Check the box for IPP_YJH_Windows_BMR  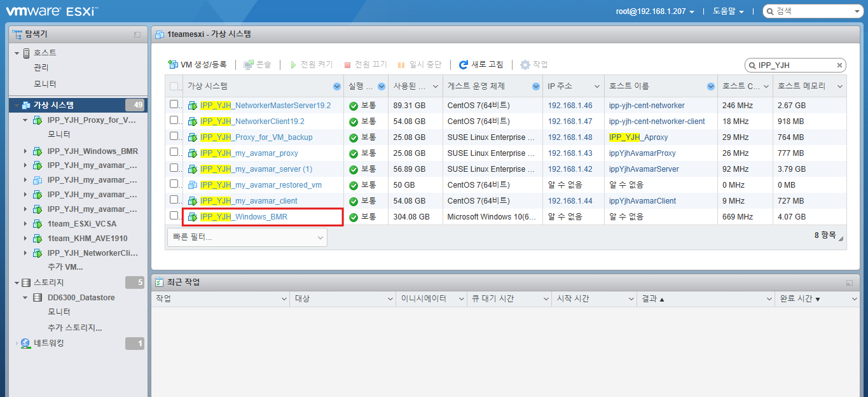[x=174, y=216]
